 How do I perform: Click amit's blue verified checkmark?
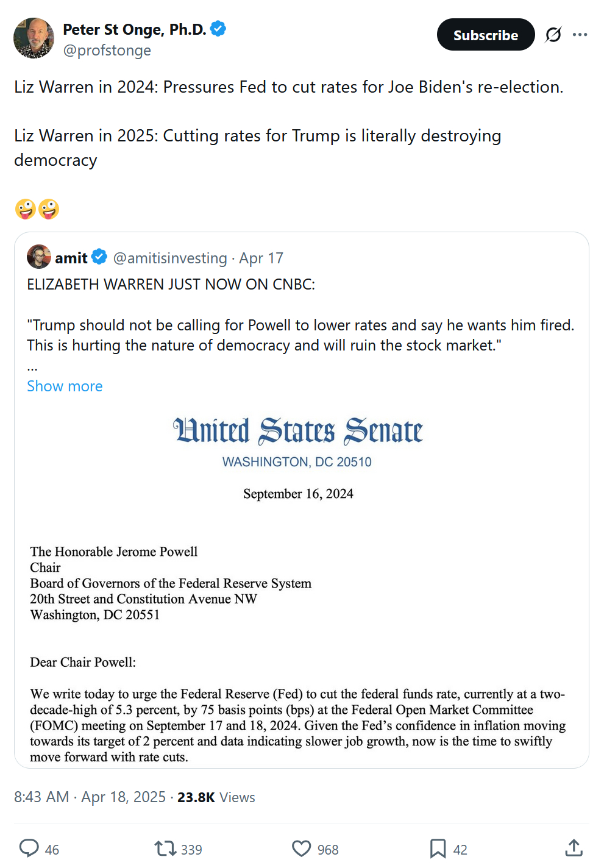pos(99,257)
